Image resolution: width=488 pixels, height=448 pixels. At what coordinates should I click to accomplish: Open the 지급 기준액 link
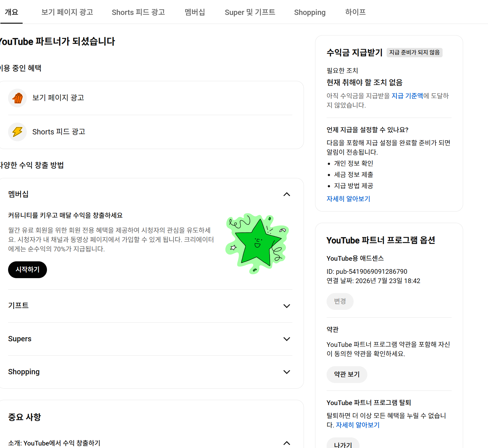tap(407, 96)
